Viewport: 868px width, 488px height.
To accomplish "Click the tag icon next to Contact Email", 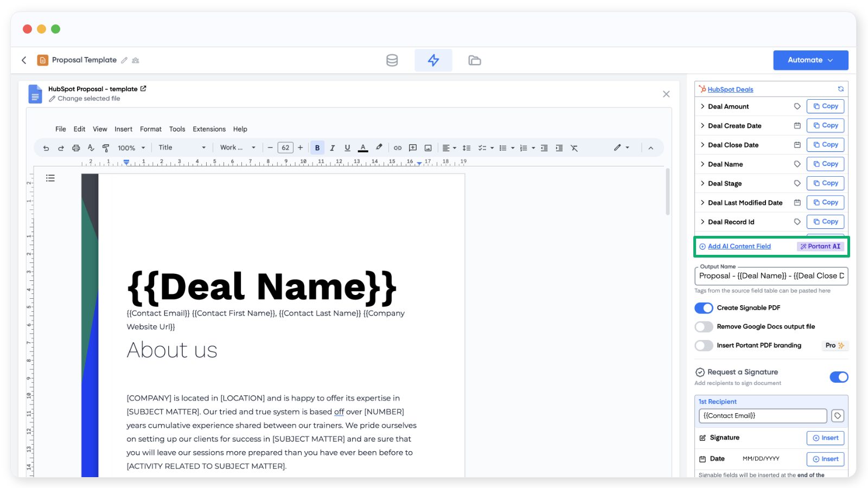I will click(x=838, y=416).
